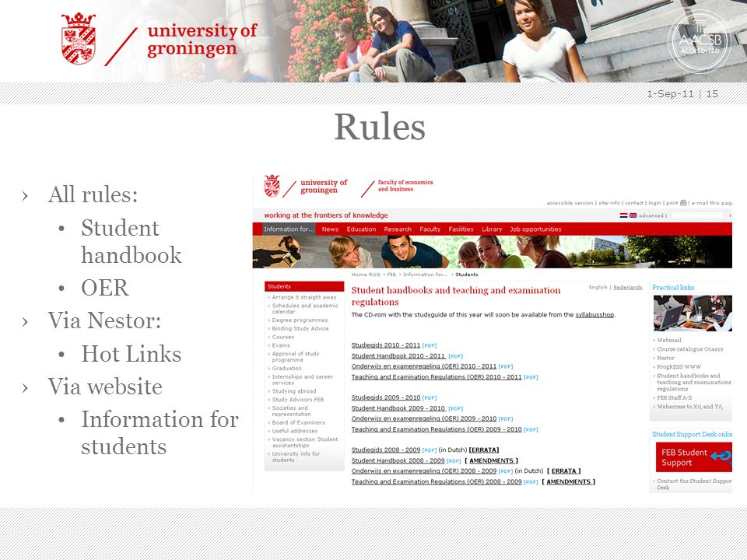Click the site-info link
Image resolution: width=747 pixels, height=560 pixels.
click(x=608, y=203)
